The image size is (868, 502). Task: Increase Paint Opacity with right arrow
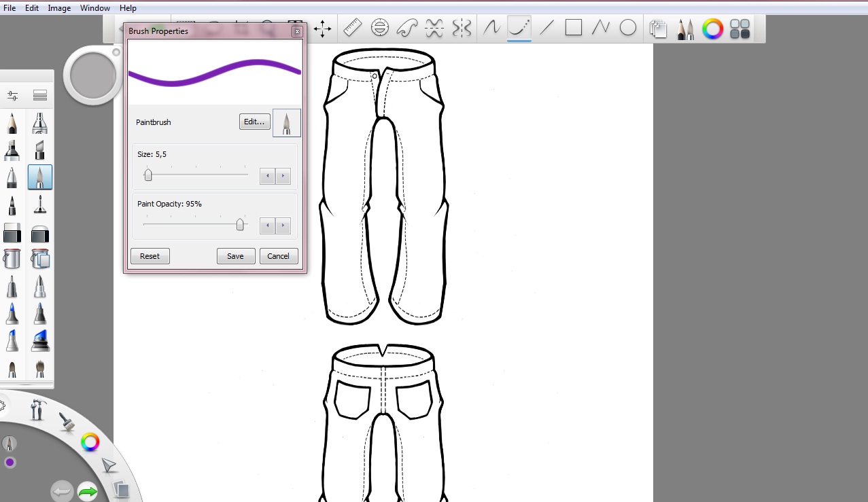(283, 226)
